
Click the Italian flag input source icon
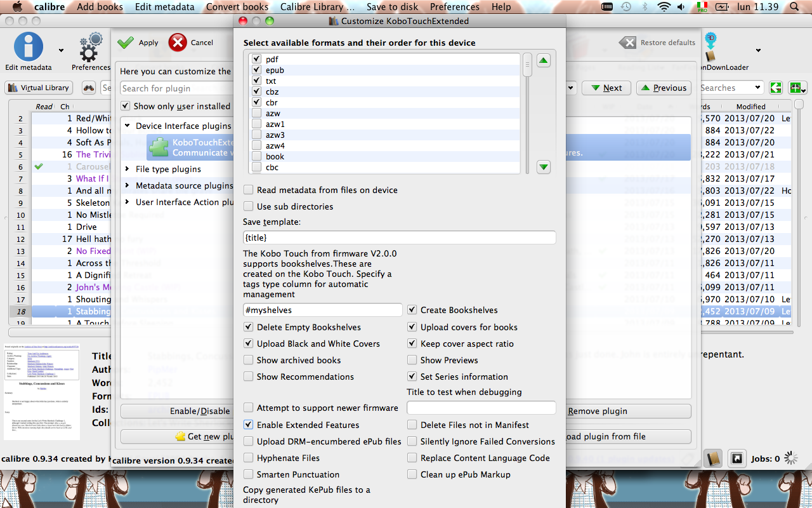[702, 7]
